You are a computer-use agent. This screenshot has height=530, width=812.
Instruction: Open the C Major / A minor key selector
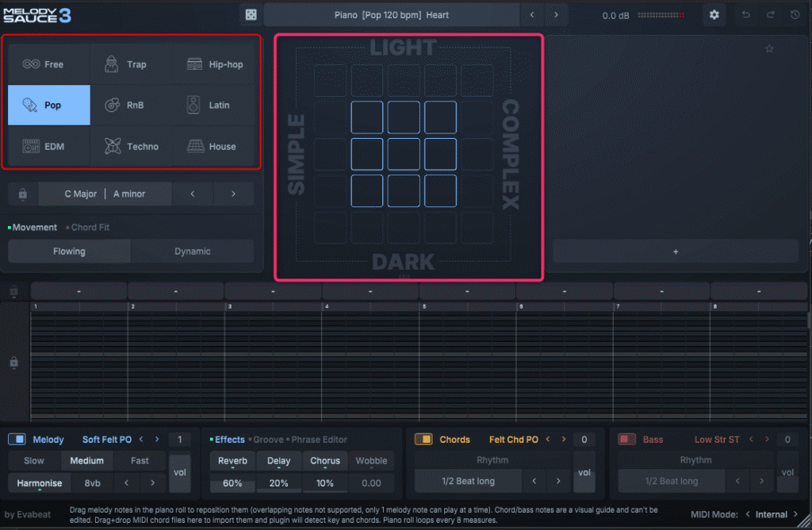click(105, 194)
